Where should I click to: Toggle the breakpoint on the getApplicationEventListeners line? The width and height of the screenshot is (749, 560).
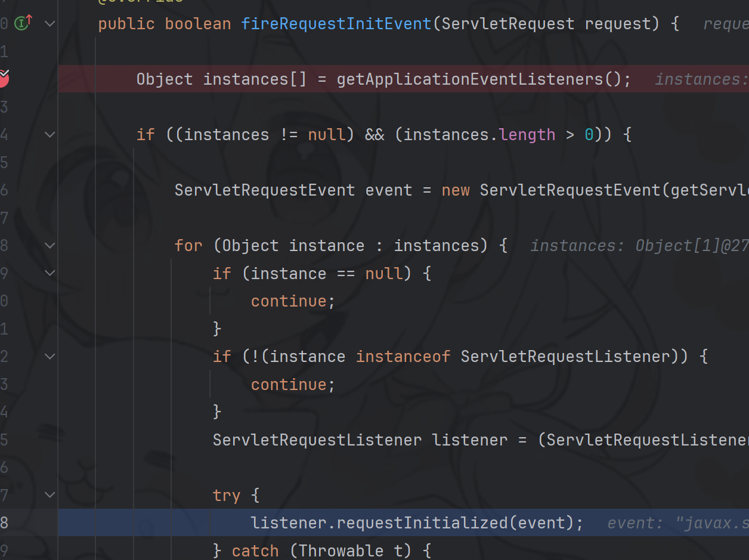3,78
